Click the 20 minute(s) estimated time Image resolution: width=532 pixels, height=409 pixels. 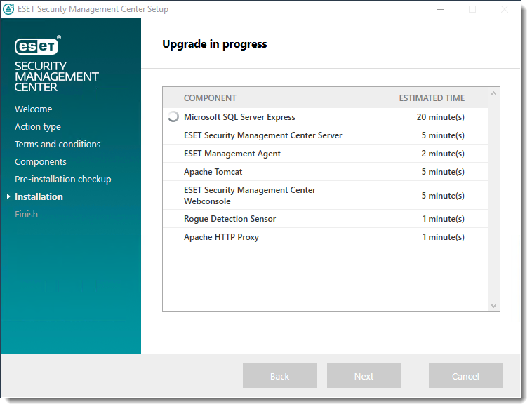coord(440,117)
